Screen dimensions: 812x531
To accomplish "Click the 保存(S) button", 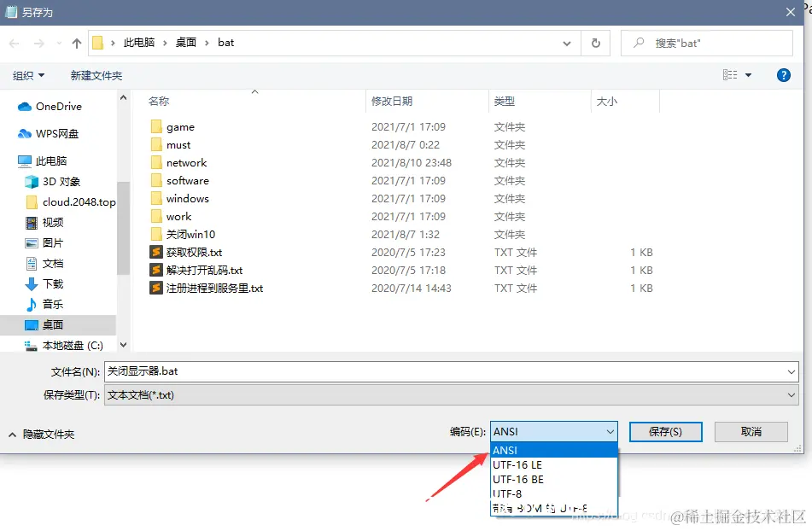I will click(x=665, y=432).
